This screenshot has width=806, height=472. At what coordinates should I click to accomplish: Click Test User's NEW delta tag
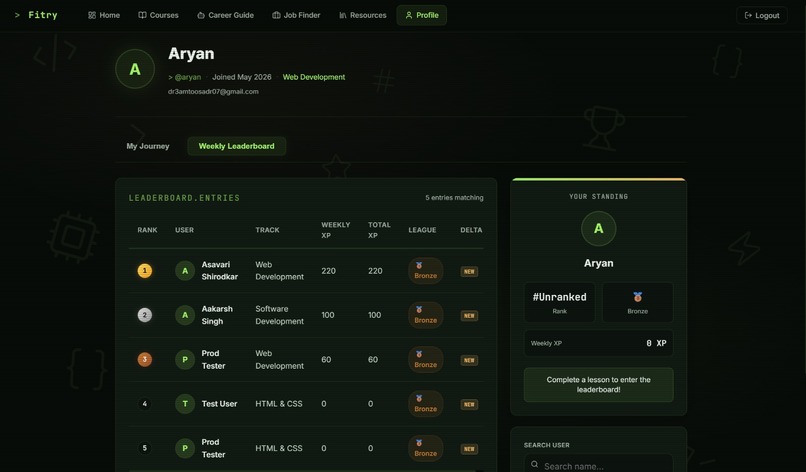(469, 405)
